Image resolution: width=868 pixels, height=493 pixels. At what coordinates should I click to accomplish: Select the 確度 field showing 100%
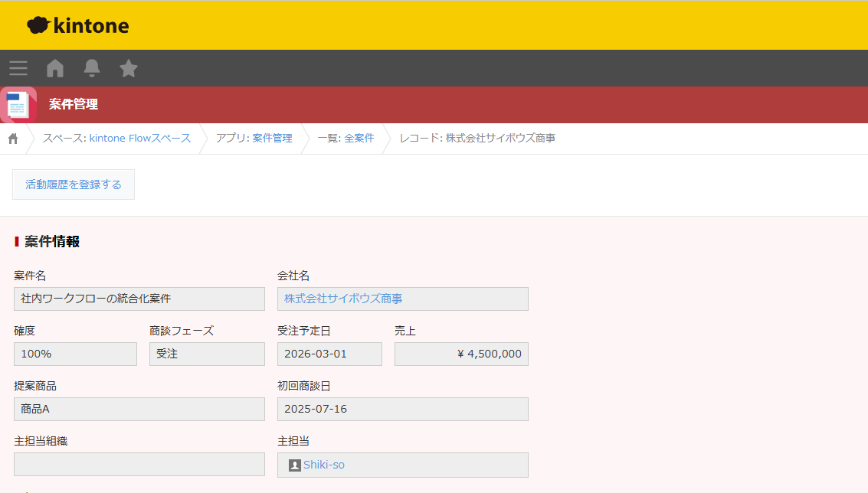(x=75, y=354)
